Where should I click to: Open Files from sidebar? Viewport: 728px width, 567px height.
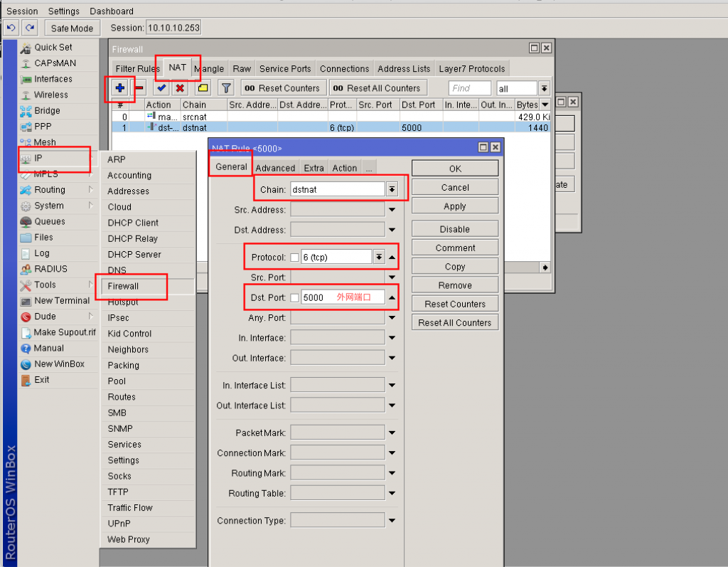(x=43, y=238)
